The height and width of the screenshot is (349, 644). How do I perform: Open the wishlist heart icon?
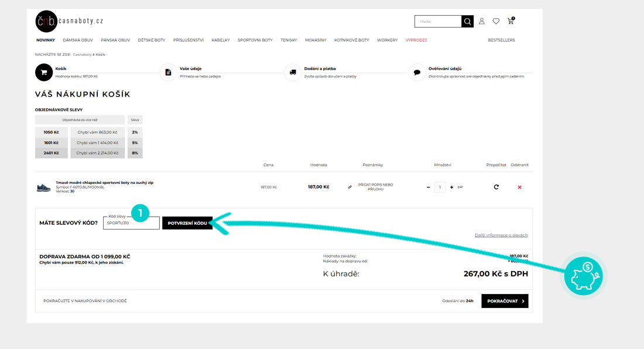pyautogui.click(x=496, y=22)
